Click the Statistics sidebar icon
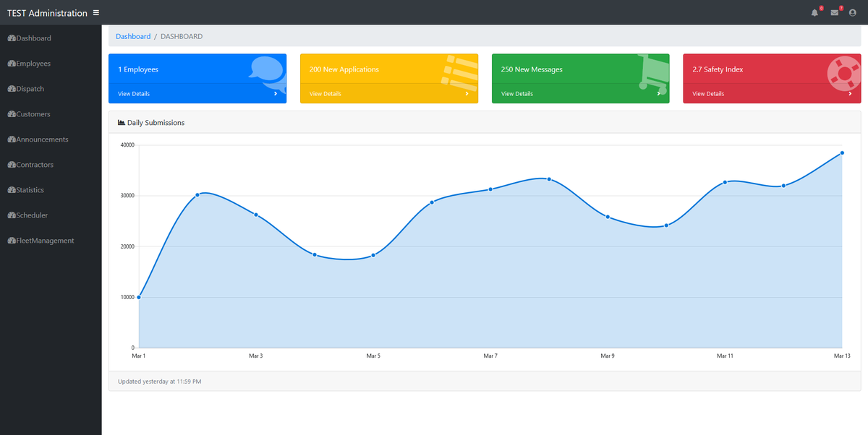Viewport: 868px width, 435px height. pyautogui.click(x=12, y=190)
